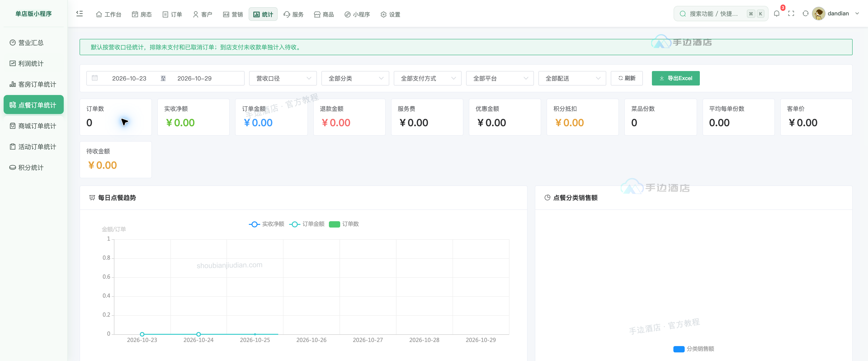Viewport: 868px width, 361px height.
Task: Expand the 营收口径 dropdown
Action: [283, 78]
